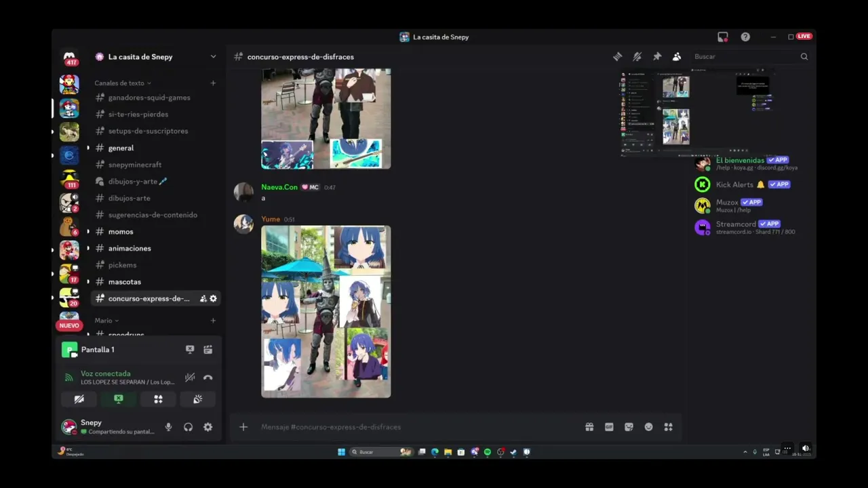Open the GIF picker button
This screenshot has height=488, width=868.
click(x=609, y=427)
